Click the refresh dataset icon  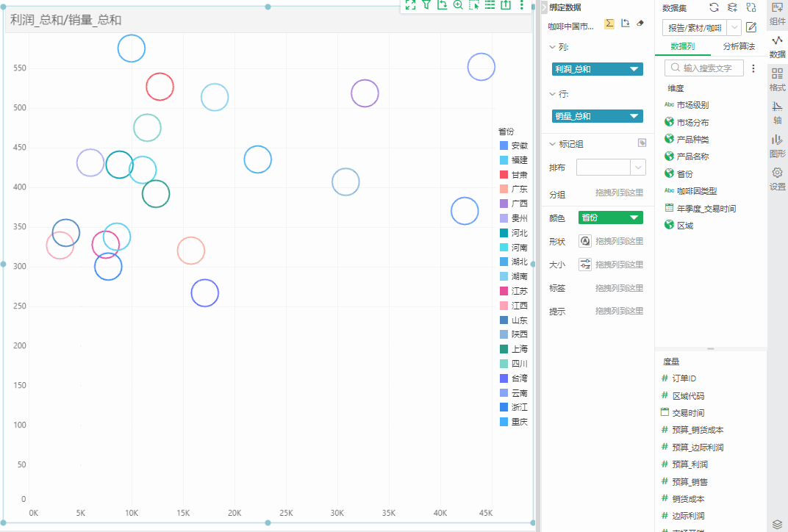point(714,7)
